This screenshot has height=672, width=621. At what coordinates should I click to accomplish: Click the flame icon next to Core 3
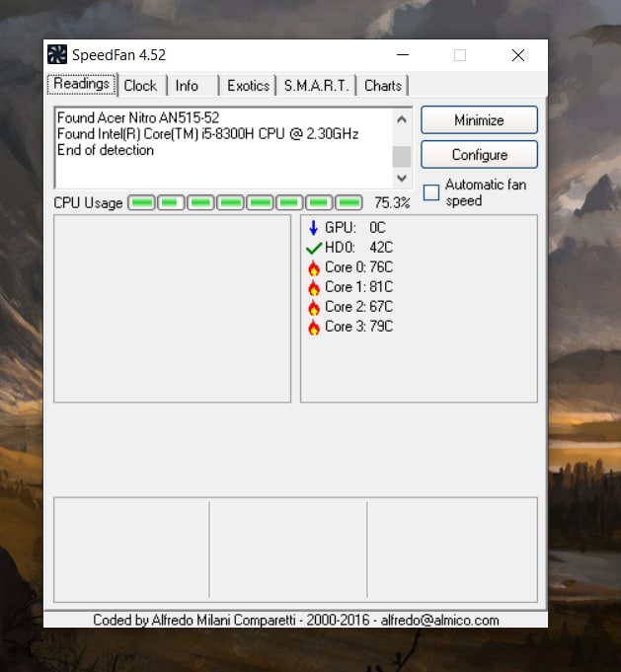coord(314,327)
